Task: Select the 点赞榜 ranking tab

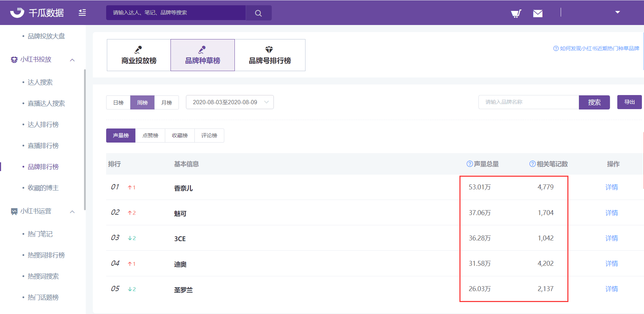Action: (x=150, y=136)
